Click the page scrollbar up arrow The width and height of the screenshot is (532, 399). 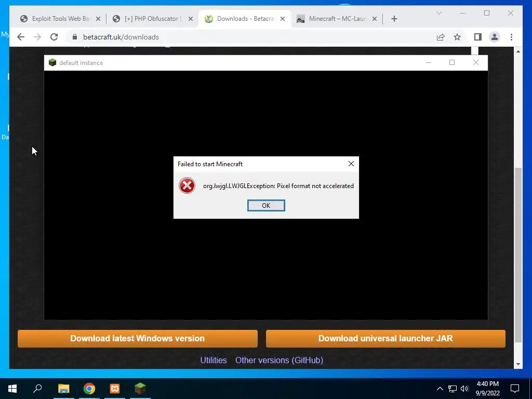tap(518, 51)
